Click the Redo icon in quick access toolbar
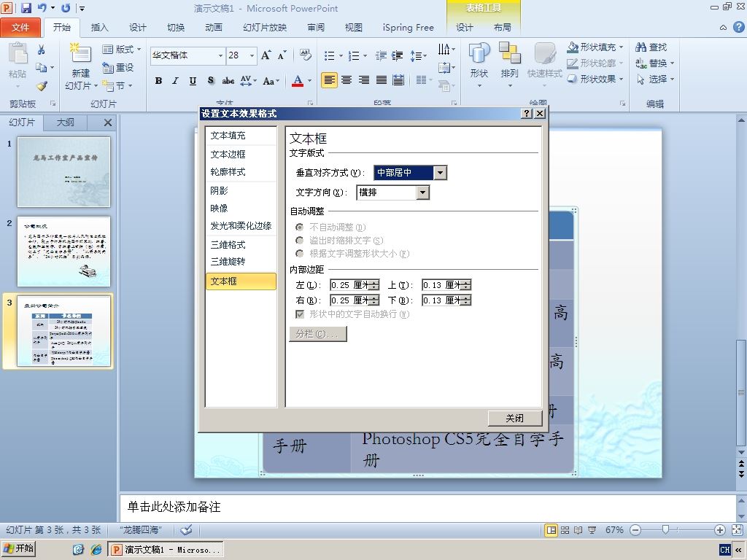747x560 pixels. coord(66,8)
